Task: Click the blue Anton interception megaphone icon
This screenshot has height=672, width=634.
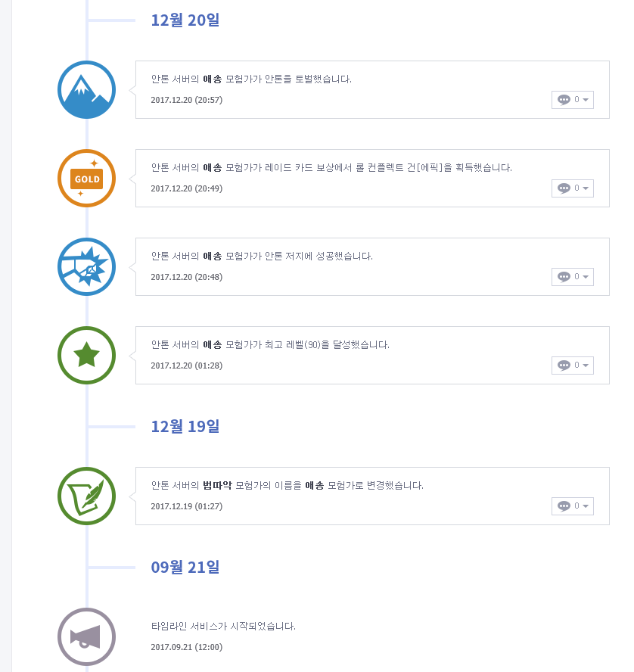Action: (86, 266)
